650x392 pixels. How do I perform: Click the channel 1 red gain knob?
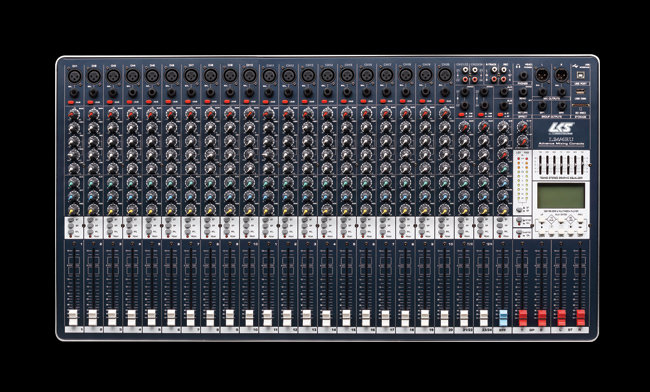tap(74, 114)
